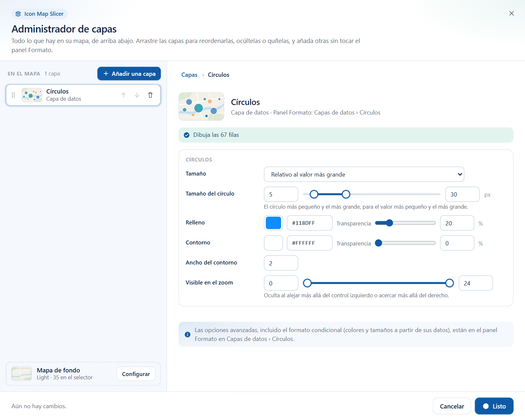
Task: Click the large Círculos map preview image
Action: 201,106
